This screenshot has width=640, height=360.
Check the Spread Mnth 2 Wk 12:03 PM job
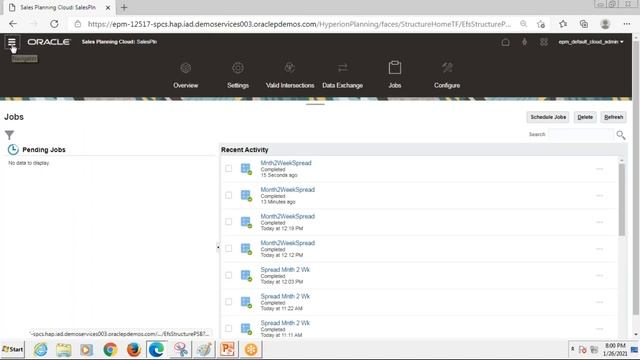tap(229, 275)
